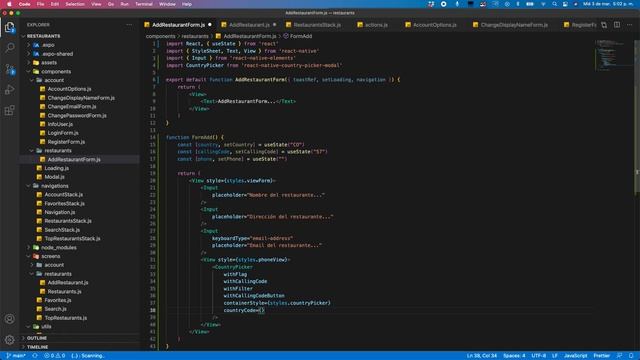Click restaurants in the breadcrumb path
This screenshot has width=640, height=360.
pyautogui.click(x=195, y=36)
